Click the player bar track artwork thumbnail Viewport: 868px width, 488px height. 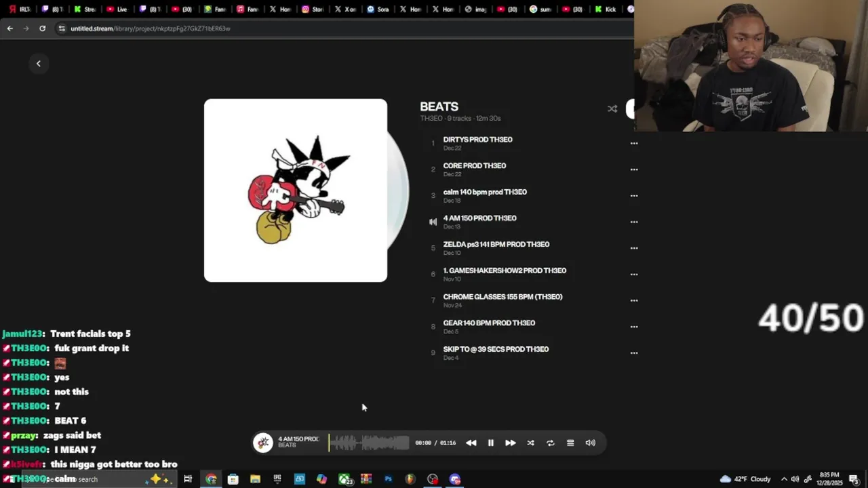click(263, 443)
